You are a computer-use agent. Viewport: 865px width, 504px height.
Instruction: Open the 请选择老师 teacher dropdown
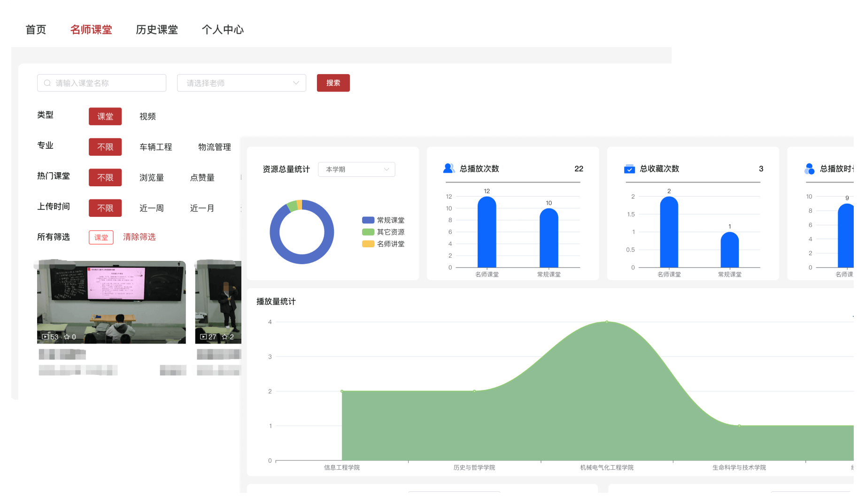point(241,83)
